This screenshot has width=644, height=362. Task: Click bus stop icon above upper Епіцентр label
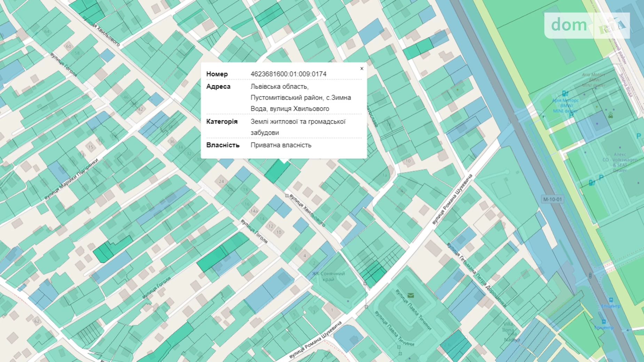coord(611,300)
